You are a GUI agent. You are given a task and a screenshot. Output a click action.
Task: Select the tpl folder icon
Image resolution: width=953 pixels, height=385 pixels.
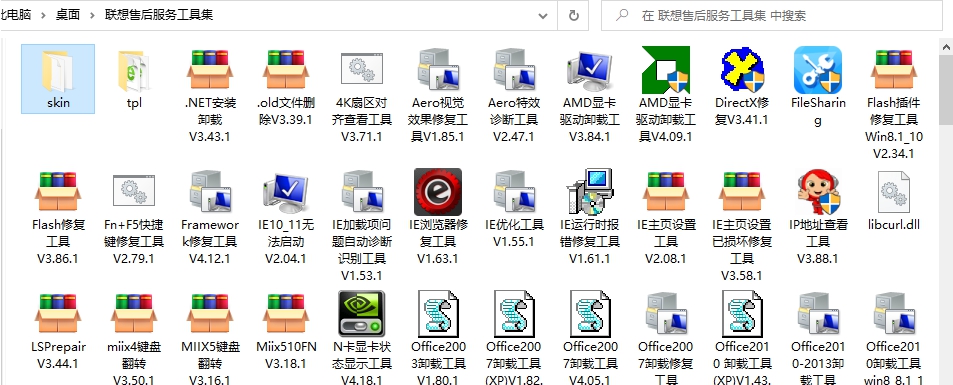[134, 71]
